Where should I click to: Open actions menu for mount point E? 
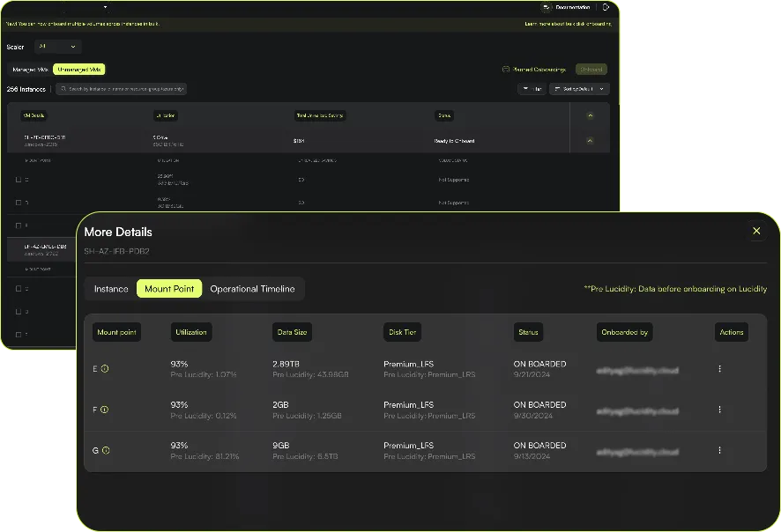point(719,369)
